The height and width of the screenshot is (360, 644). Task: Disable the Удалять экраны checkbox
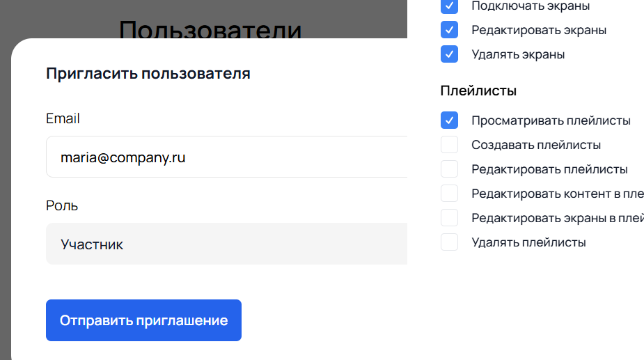click(450, 54)
